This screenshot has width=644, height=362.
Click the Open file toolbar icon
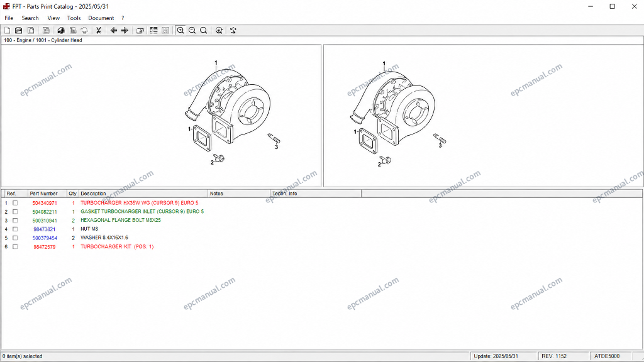[18, 30]
